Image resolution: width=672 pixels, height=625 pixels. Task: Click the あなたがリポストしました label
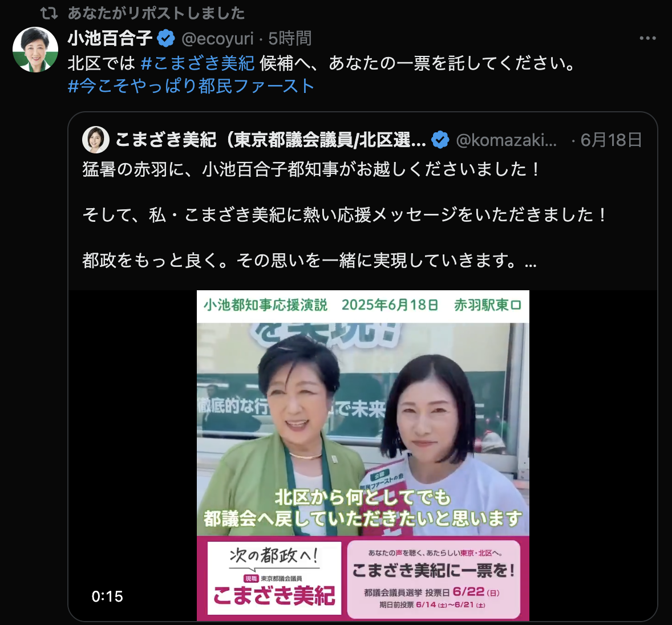pyautogui.click(x=156, y=13)
